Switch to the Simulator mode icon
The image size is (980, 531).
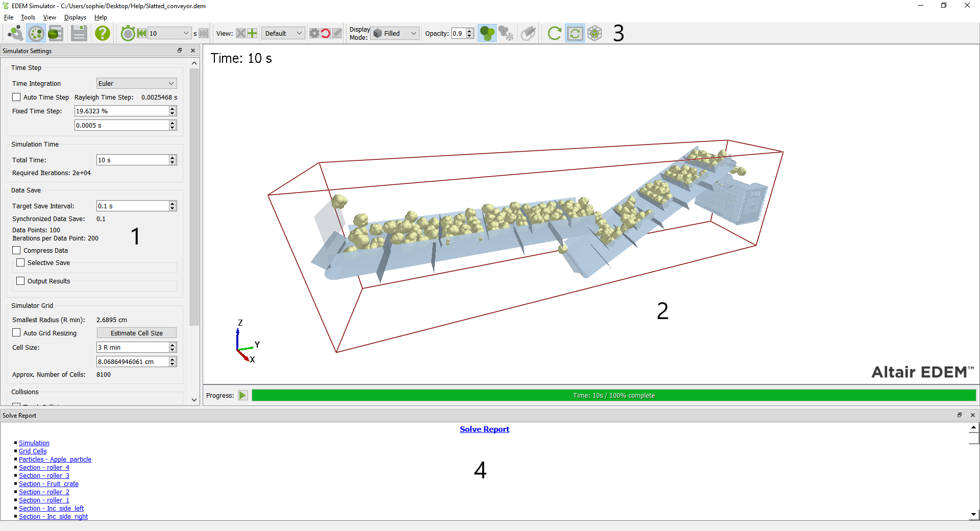pos(36,34)
